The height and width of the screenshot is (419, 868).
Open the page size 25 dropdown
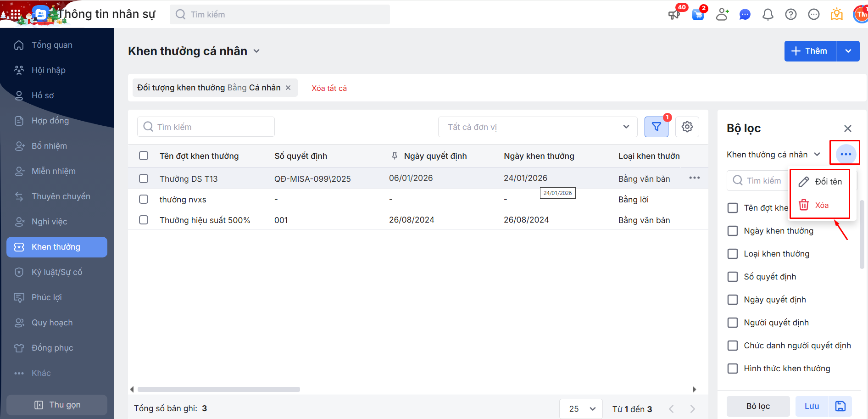[582, 409]
